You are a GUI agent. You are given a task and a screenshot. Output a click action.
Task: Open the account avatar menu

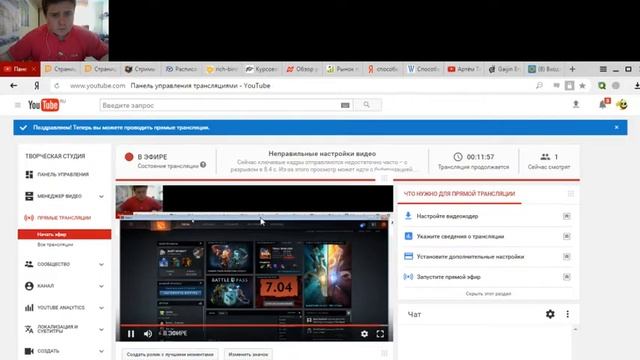pyautogui.click(x=622, y=104)
